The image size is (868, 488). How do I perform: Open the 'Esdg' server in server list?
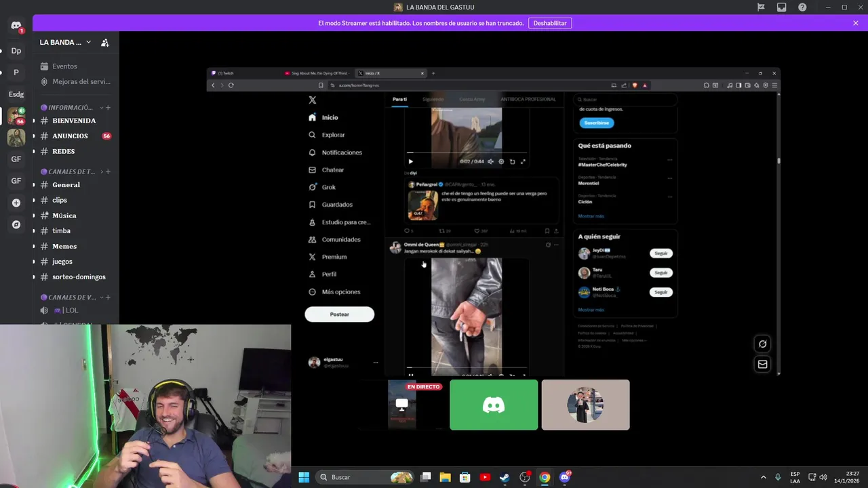tap(16, 94)
